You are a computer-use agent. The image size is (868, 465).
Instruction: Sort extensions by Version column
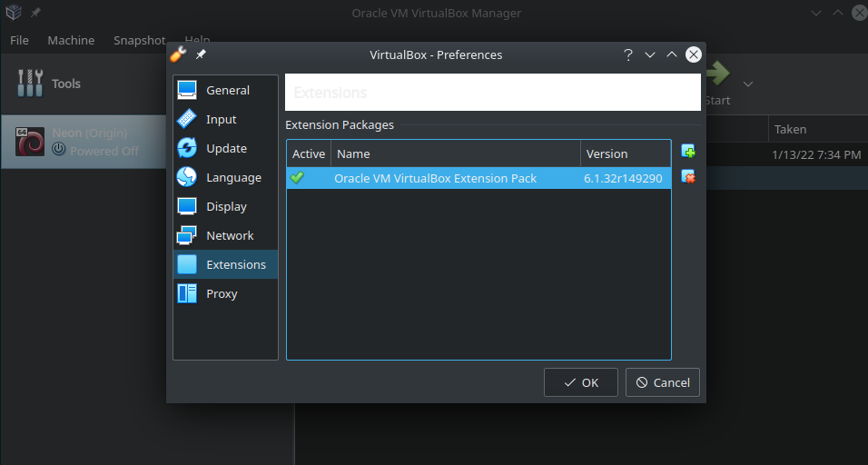(x=626, y=153)
